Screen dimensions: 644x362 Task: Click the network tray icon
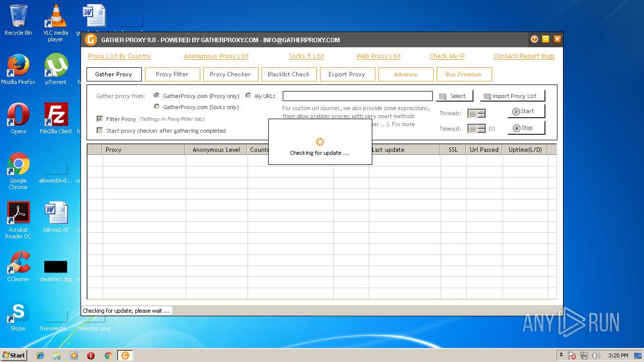pos(584,355)
